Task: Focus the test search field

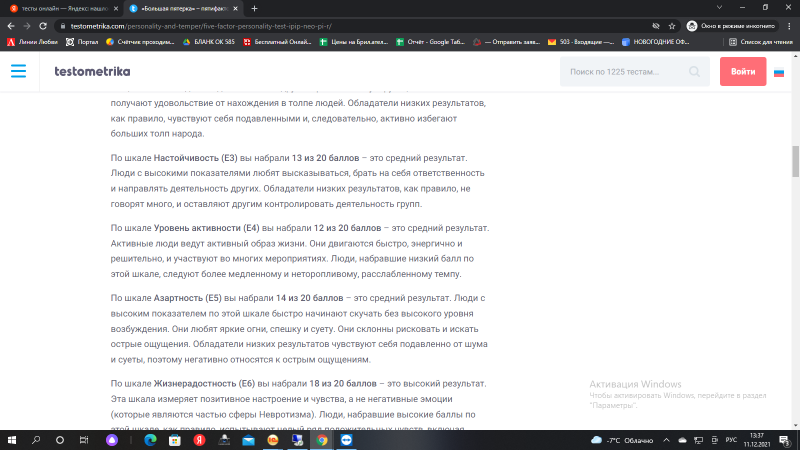Action: click(620, 72)
